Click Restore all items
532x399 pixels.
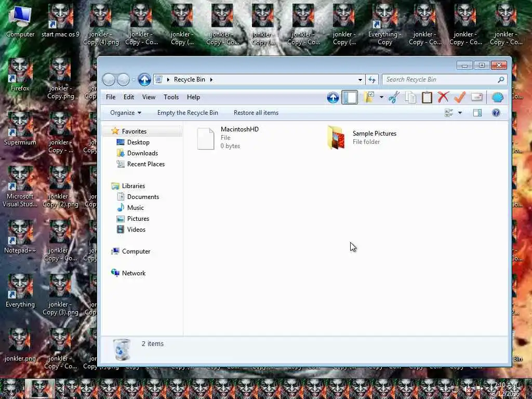(x=256, y=113)
